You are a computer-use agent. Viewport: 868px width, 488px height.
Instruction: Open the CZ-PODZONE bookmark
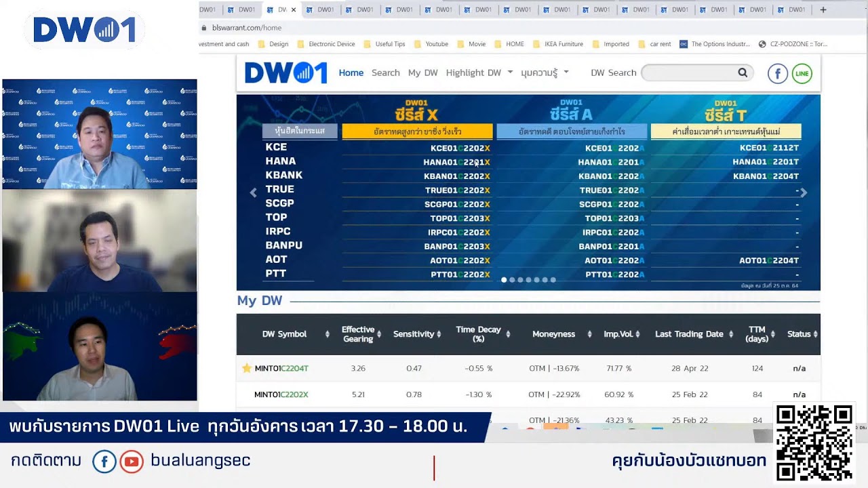pos(793,44)
